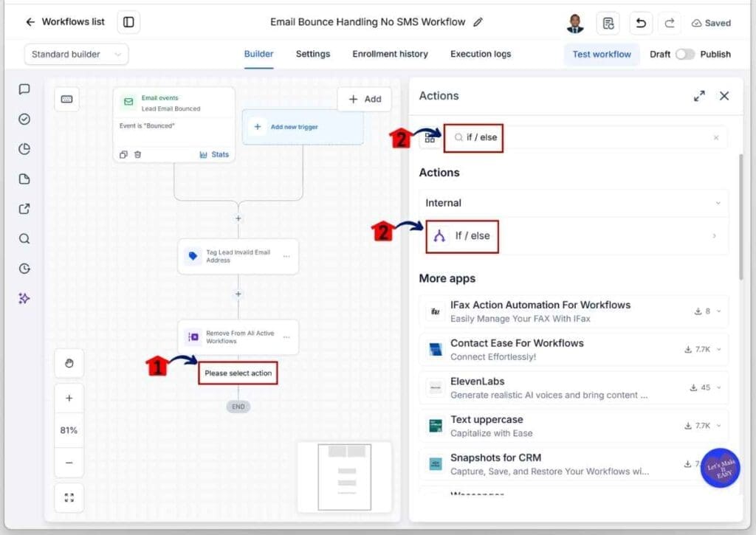The width and height of the screenshot is (756, 535).
Task: Clear the if / else search
Action: [x=716, y=138]
